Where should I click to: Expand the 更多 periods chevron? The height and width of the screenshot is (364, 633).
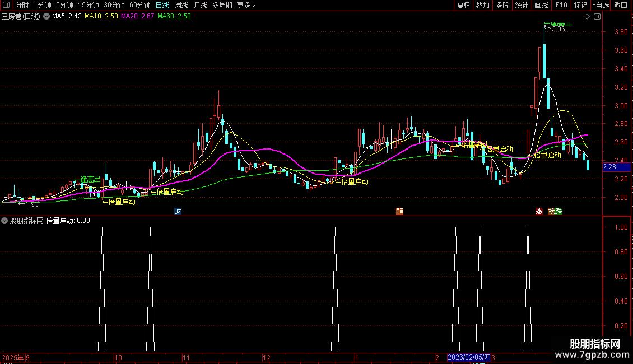254,5
